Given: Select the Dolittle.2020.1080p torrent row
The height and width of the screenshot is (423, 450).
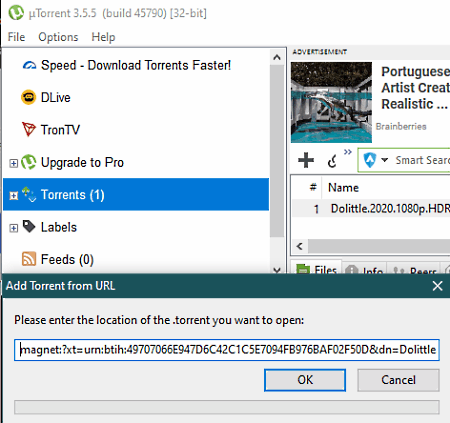Looking at the screenshot, I should pos(371,209).
